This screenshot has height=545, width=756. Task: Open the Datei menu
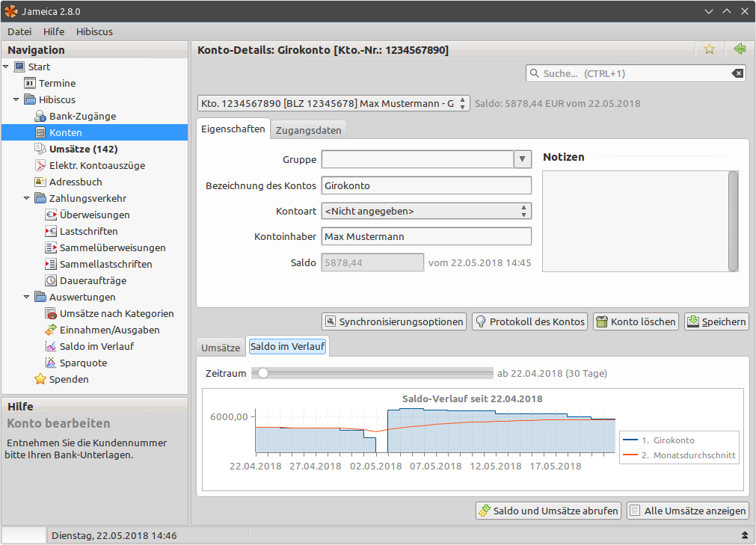coord(19,31)
